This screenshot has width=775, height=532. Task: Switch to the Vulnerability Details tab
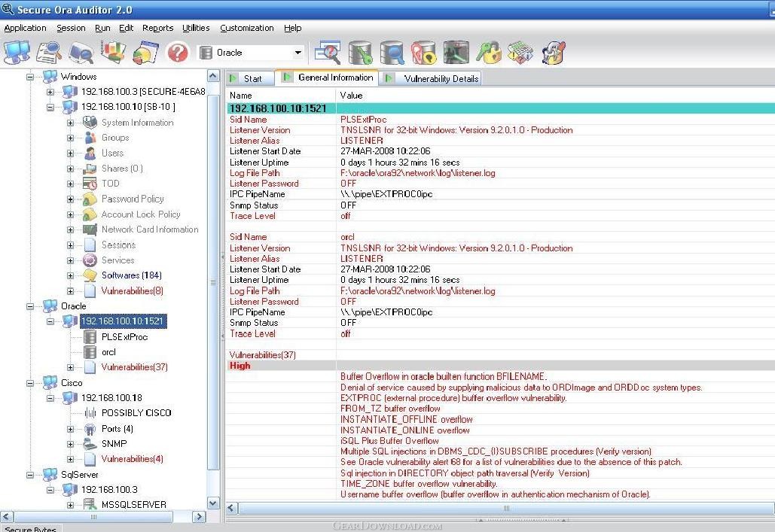point(430,78)
